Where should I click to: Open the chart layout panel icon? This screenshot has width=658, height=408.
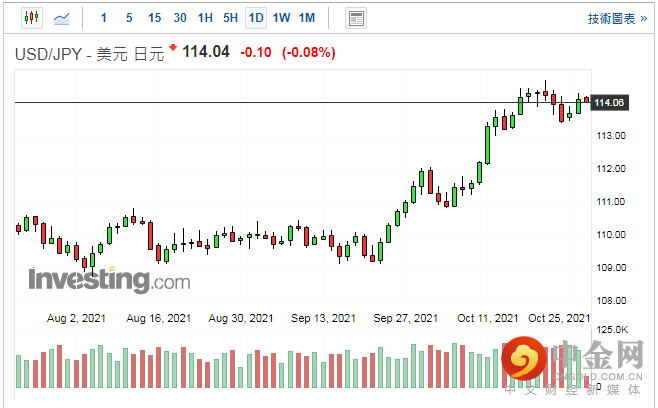click(x=355, y=18)
